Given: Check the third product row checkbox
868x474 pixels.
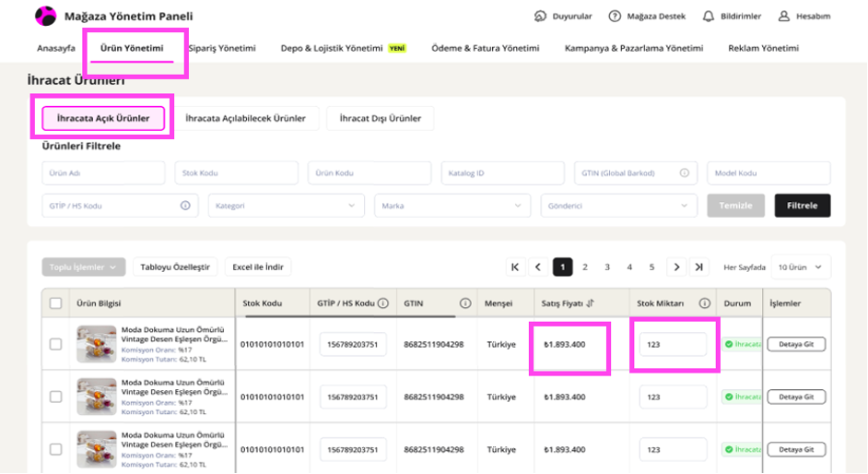Looking at the screenshot, I should [56, 449].
